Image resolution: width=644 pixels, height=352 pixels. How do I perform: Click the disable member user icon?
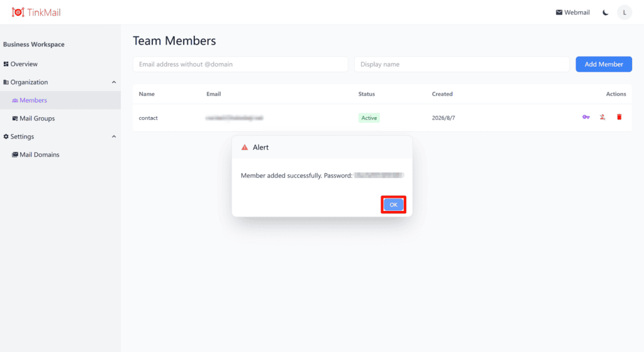602,117
